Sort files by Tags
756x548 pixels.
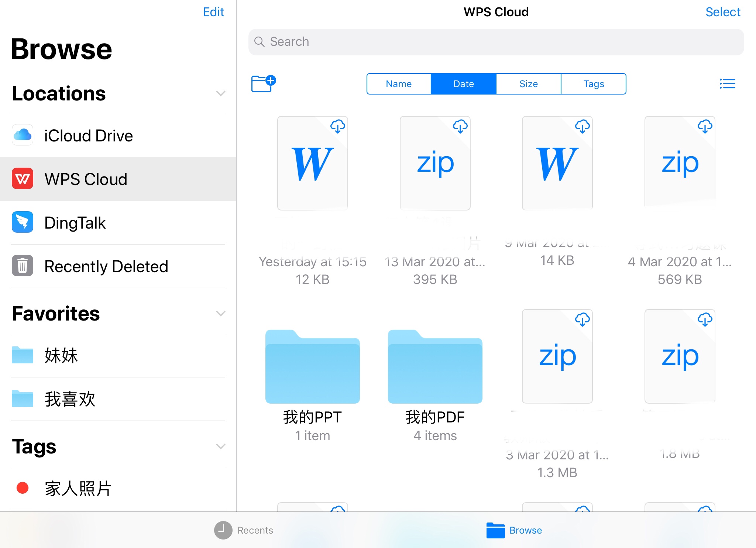(x=593, y=84)
